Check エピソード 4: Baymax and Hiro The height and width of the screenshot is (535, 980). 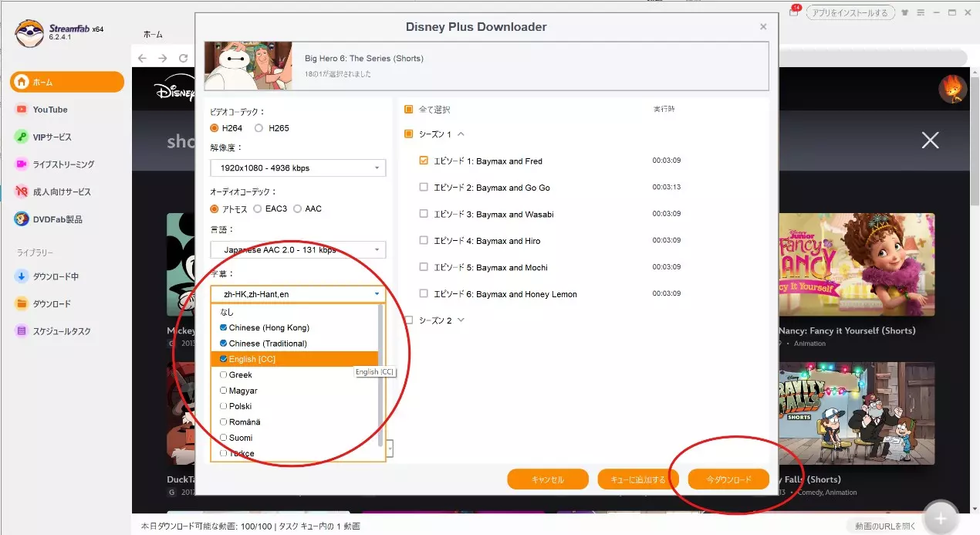(x=424, y=241)
